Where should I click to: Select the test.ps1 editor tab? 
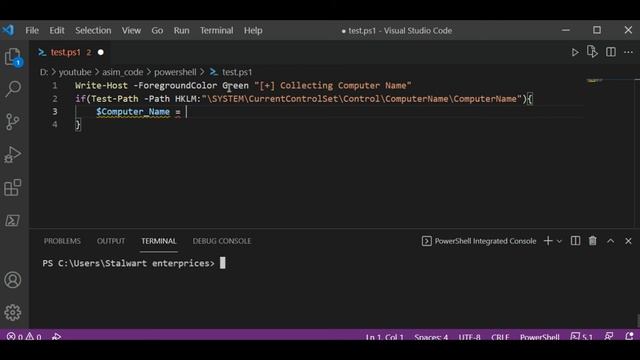65,52
